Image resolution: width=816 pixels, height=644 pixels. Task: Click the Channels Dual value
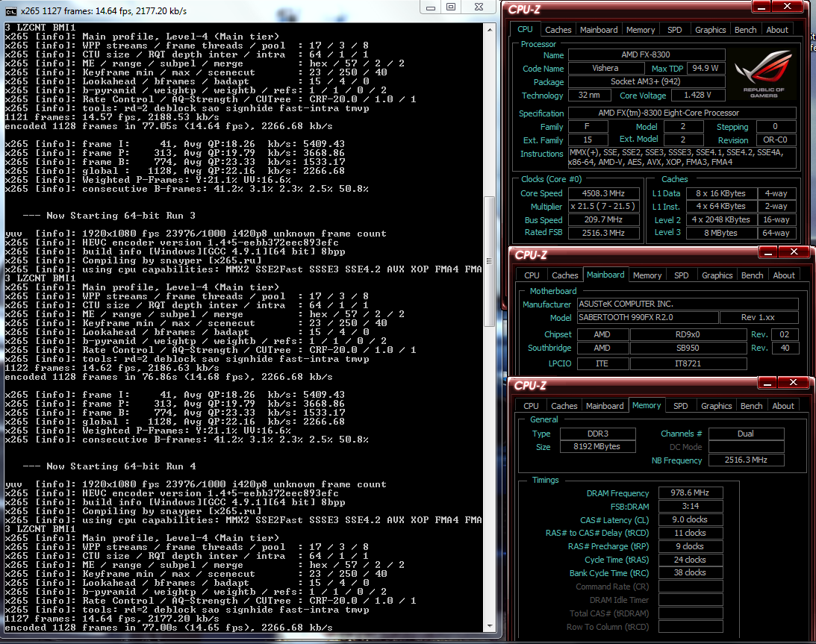tap(746, 434)
